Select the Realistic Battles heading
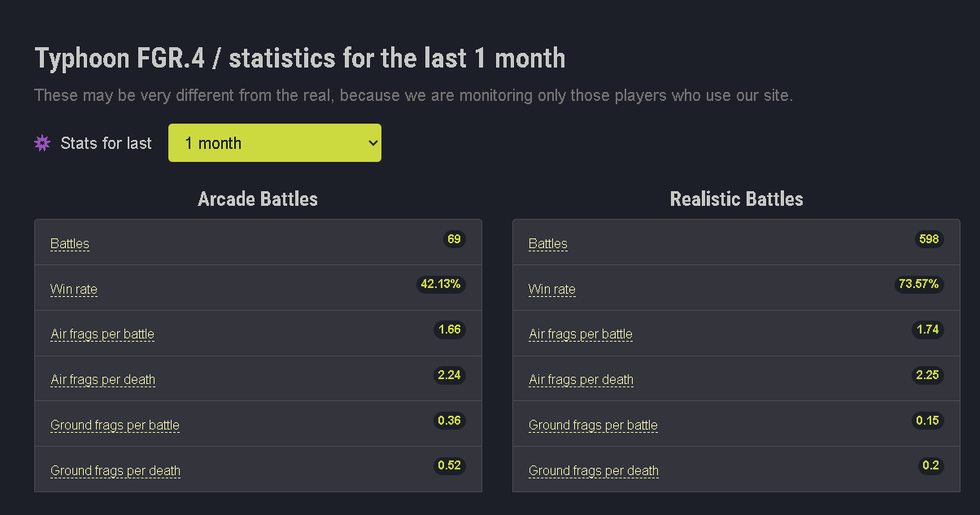The height and width of the screenshot is (515, 980). click(737, 199)
